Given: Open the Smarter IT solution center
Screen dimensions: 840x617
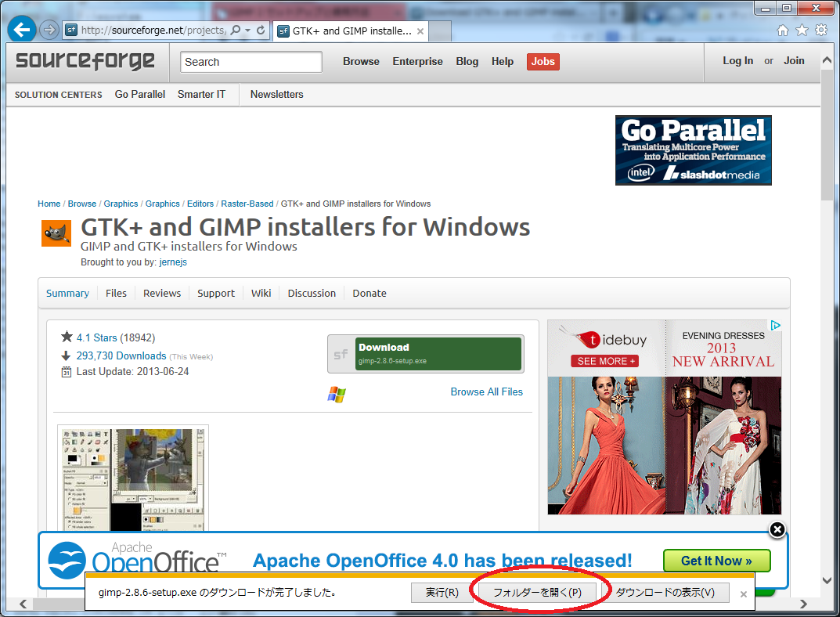Looking at the screenshot, I should click(201, 94).
